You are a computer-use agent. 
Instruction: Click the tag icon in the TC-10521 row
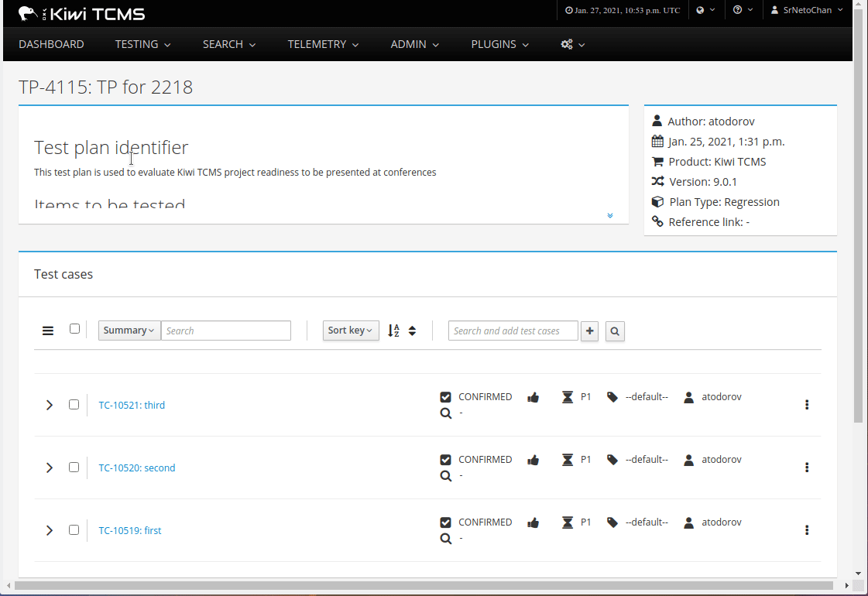(612, 397)
